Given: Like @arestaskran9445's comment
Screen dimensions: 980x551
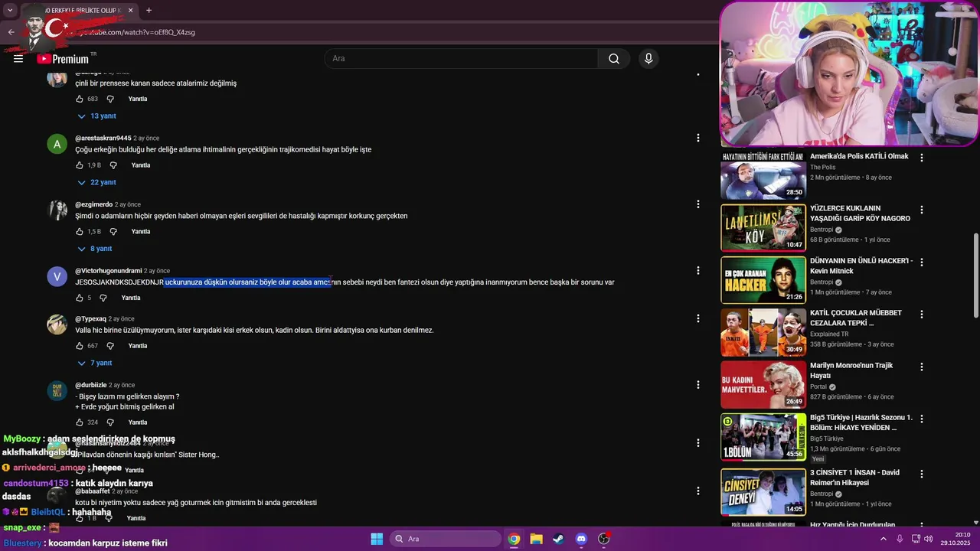Looking at the screenshot, I should (x=80, y=165).
